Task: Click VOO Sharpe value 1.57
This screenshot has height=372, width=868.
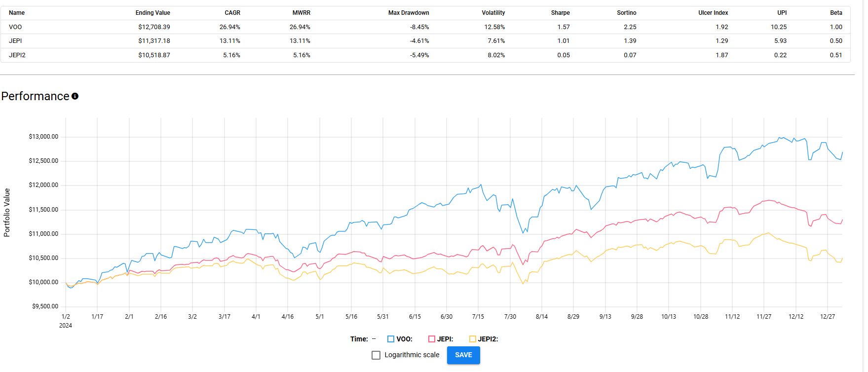Action: pos(564,27)
